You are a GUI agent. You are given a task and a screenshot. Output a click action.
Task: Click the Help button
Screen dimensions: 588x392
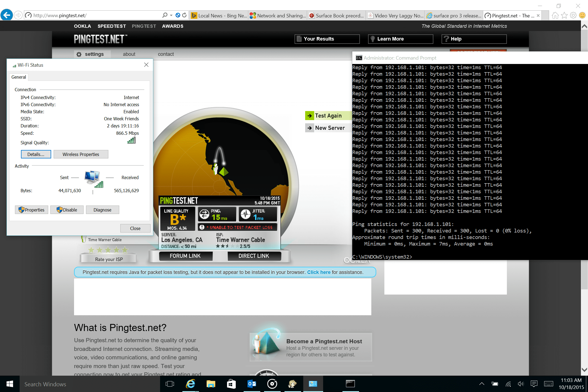(x=474, y=39)
